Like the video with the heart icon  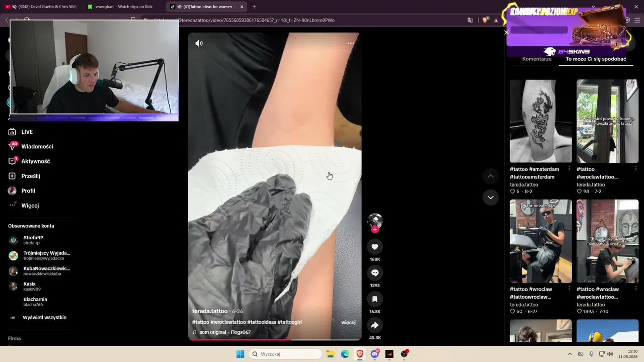(x=375, y=247)
